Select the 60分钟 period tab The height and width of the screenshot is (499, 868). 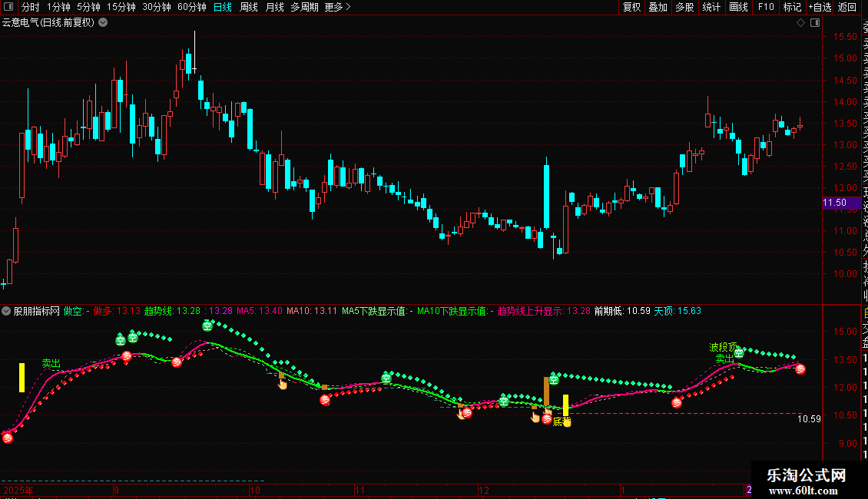[x=192, y=7]
